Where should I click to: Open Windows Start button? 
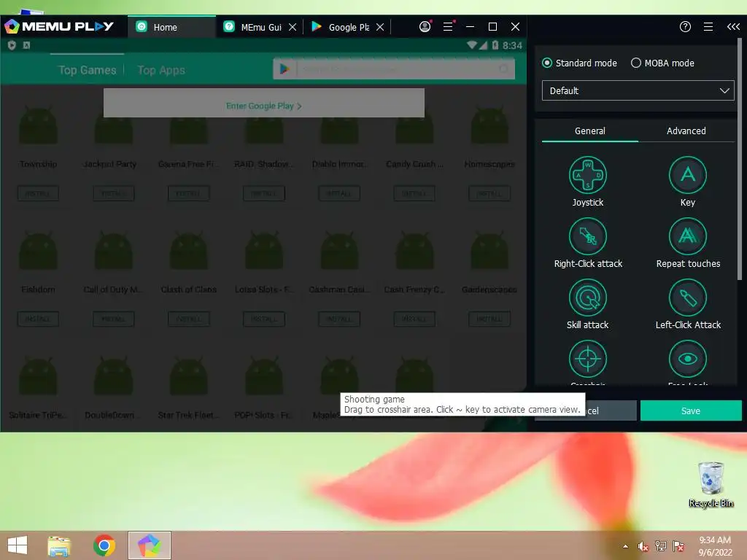point(18,545)
